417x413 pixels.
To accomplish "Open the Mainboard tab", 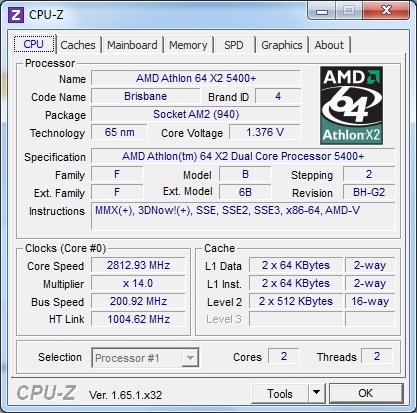I will [132, 45].
